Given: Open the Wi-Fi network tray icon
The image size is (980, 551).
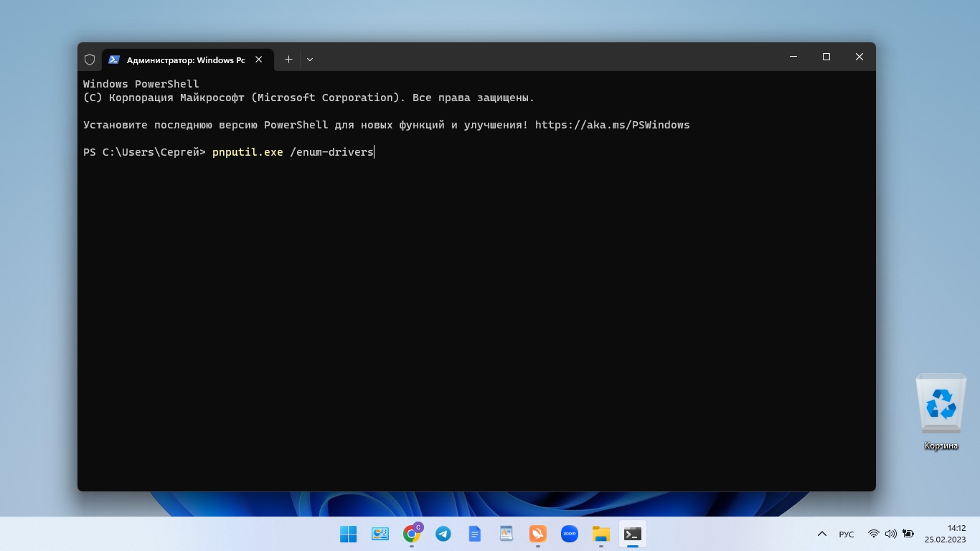Looking at the screenshot, I should [x=873, y=534].
